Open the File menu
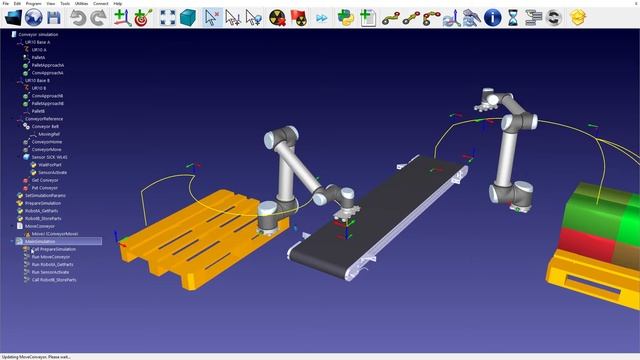Screen dimensions: 640x360 pyautogui.click(x=6, y=3)
